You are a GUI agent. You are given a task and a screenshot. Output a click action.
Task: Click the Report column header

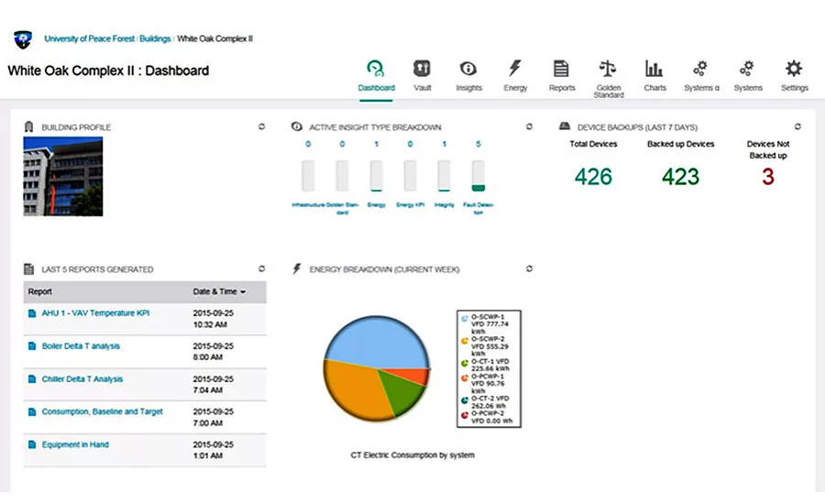pos(40,291)
